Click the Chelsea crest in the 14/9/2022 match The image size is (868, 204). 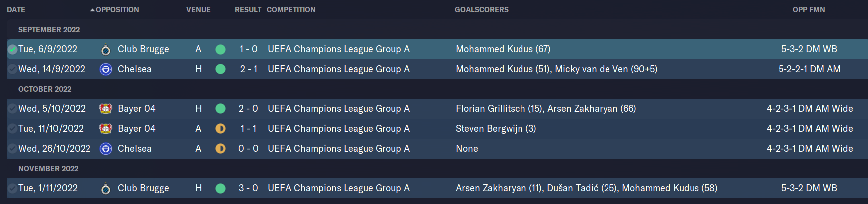[x=106, y=69]
